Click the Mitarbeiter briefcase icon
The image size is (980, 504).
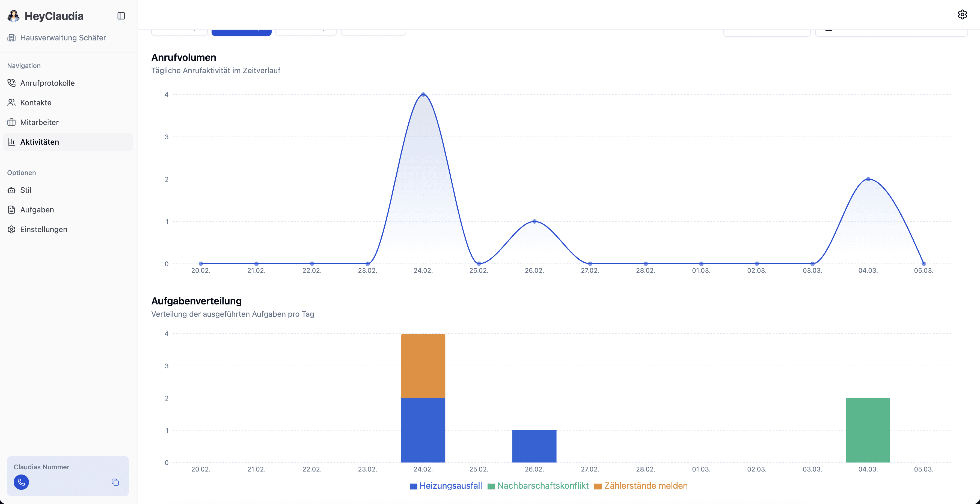pos(11,122)
